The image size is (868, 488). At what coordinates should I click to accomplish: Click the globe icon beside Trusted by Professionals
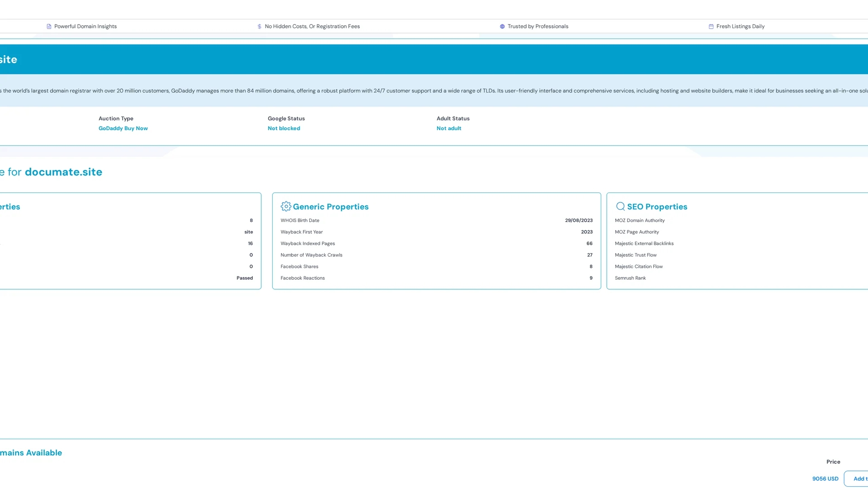point(502,27)
